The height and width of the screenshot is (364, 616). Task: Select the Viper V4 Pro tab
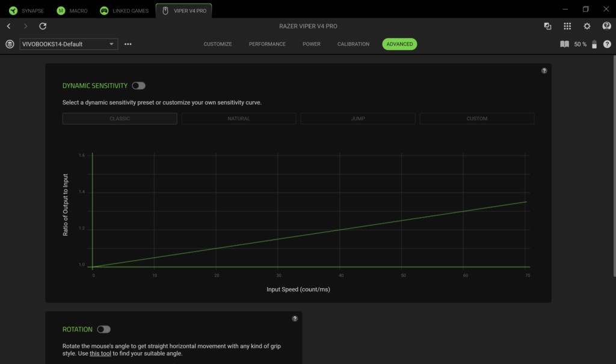click(184, 11)
